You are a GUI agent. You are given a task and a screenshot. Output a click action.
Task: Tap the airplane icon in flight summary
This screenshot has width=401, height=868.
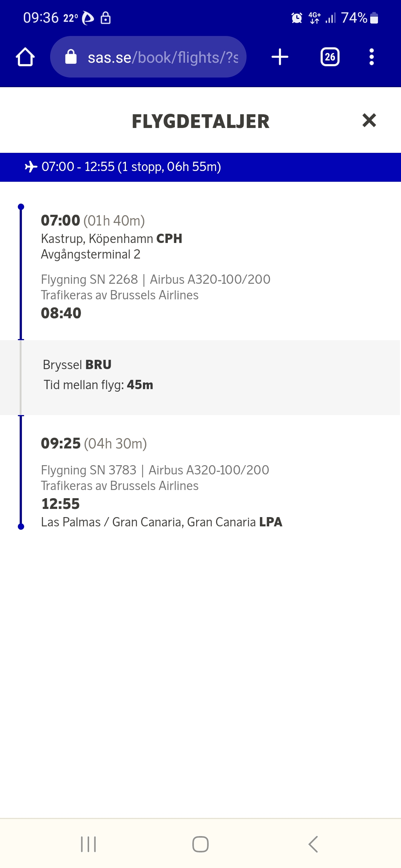[x=31, y=167]
